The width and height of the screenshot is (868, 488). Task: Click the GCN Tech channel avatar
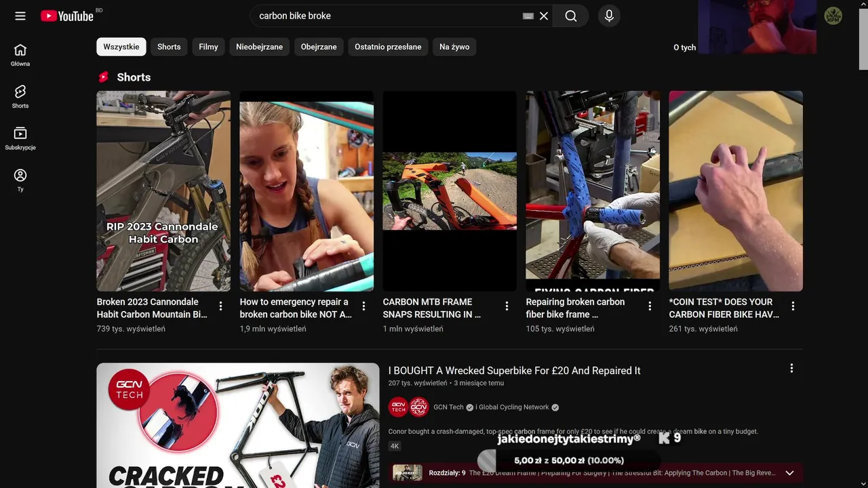tap(398, 407)
